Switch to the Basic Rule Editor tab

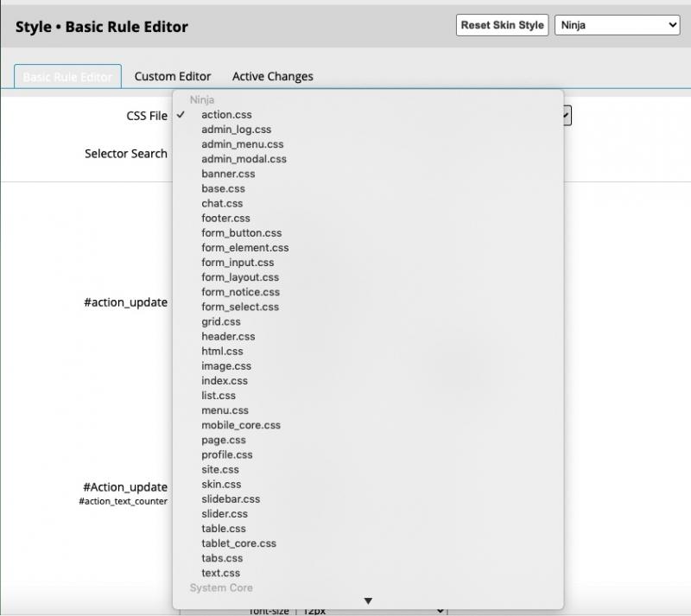67,76
